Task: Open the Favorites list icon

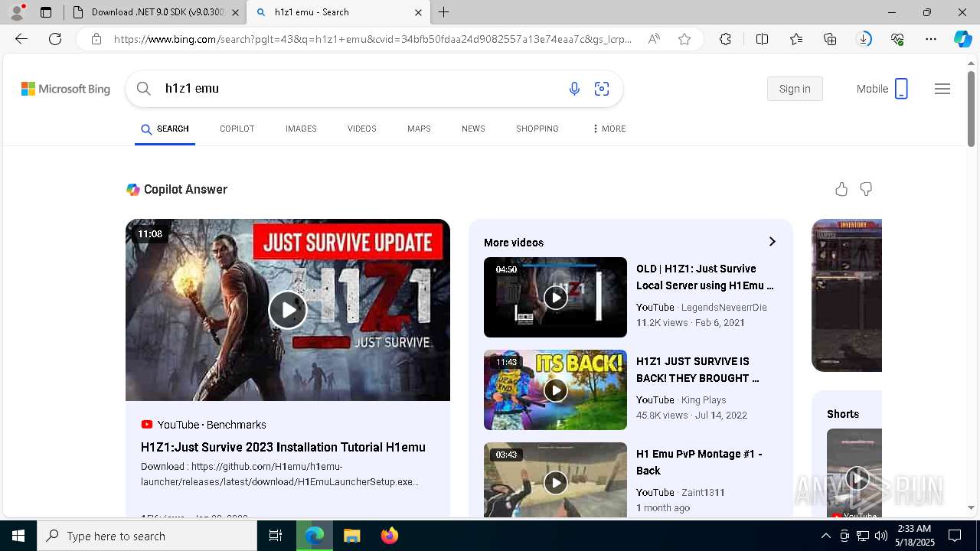Action: coord(796,39)
